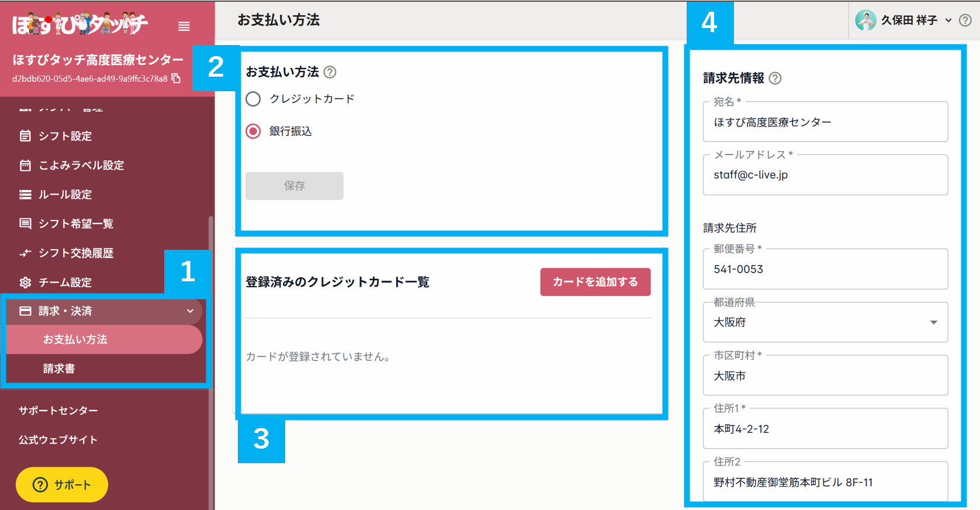Collapse the 請求・決済 sidebar section
This screenshot has height=510, width=980.
(190, 311)
